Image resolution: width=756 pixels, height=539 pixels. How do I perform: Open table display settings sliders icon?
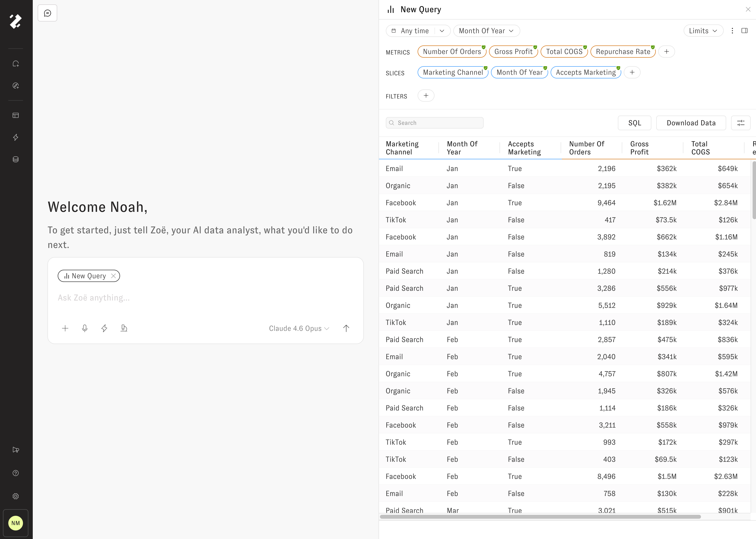[x=740, y=123]
